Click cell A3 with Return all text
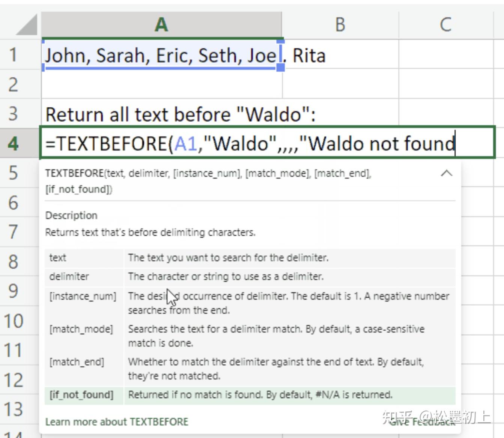Image resolution: width=504 pixels, height=438 pixels. click(x=161, y=114)
